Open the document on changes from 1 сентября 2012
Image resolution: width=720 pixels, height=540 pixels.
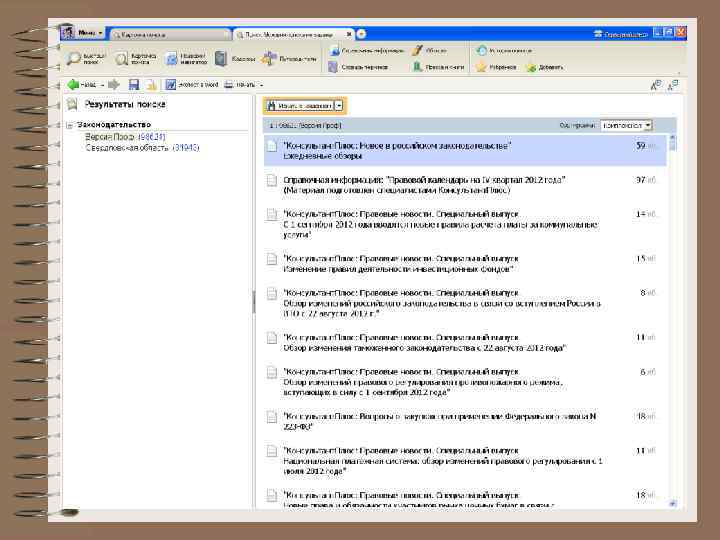point(465,382)
